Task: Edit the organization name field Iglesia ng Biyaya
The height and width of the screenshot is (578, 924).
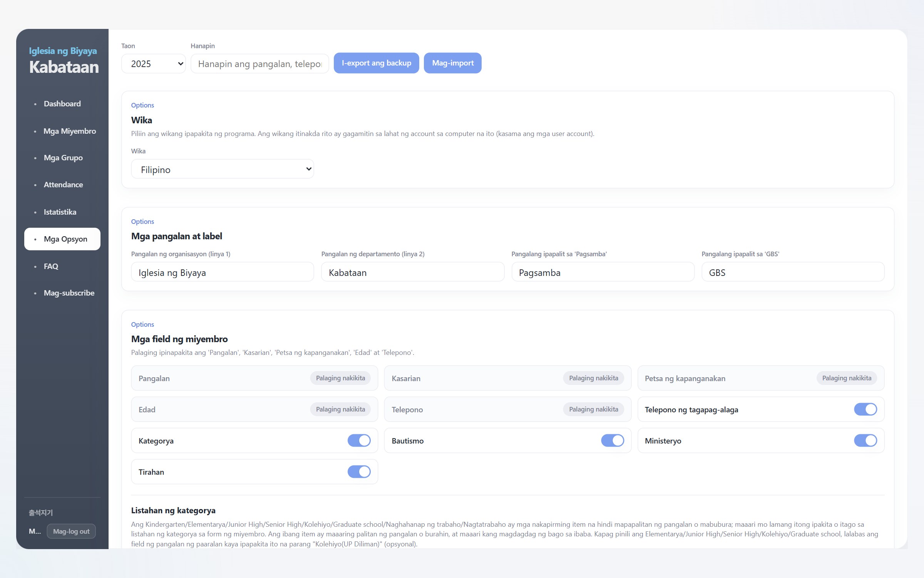Action: tap(223, 272)
